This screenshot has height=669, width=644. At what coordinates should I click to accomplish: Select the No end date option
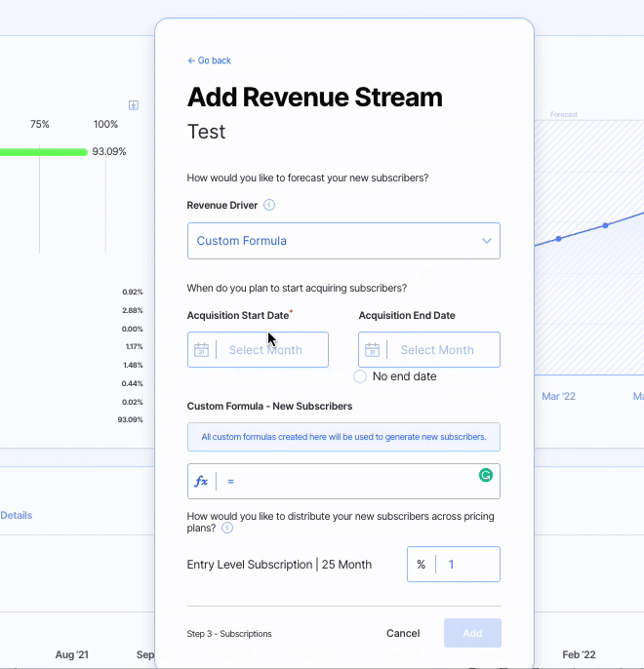[x=360, y=376]
